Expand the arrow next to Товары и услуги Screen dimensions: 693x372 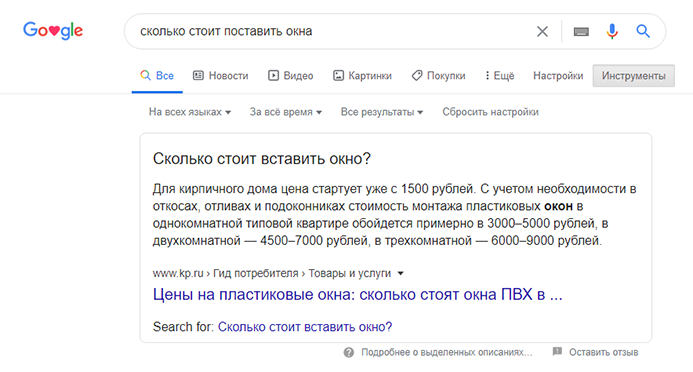click(x=400, y=273)
